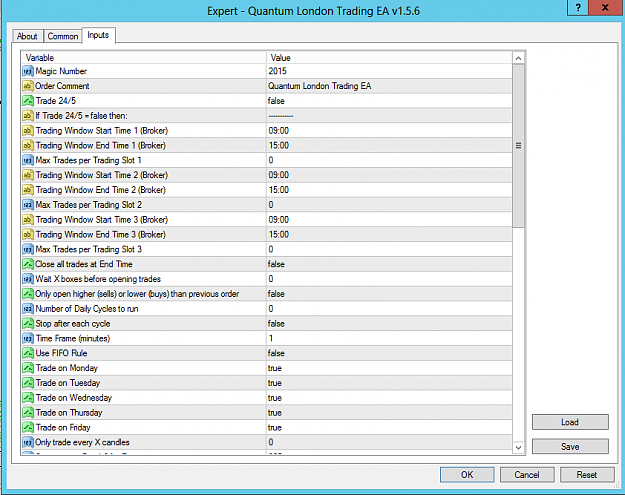Click the Order Comment string icon

click(28, 86)
